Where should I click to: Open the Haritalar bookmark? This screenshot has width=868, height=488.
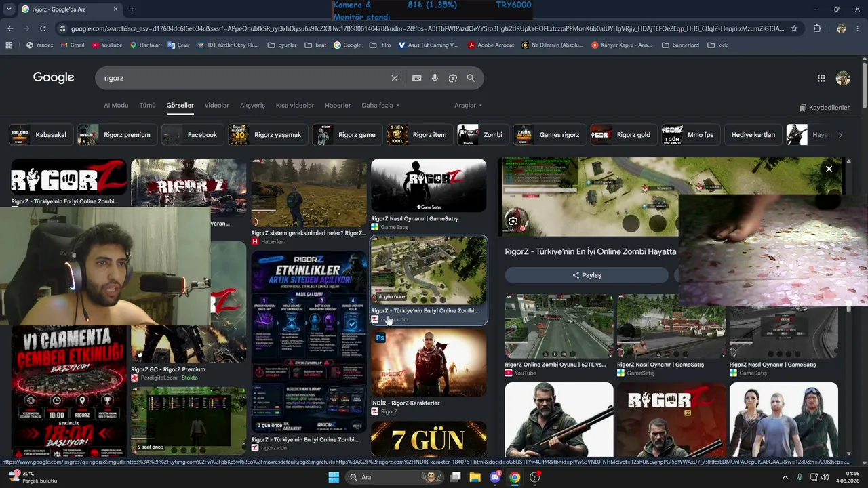click(144, 45)
